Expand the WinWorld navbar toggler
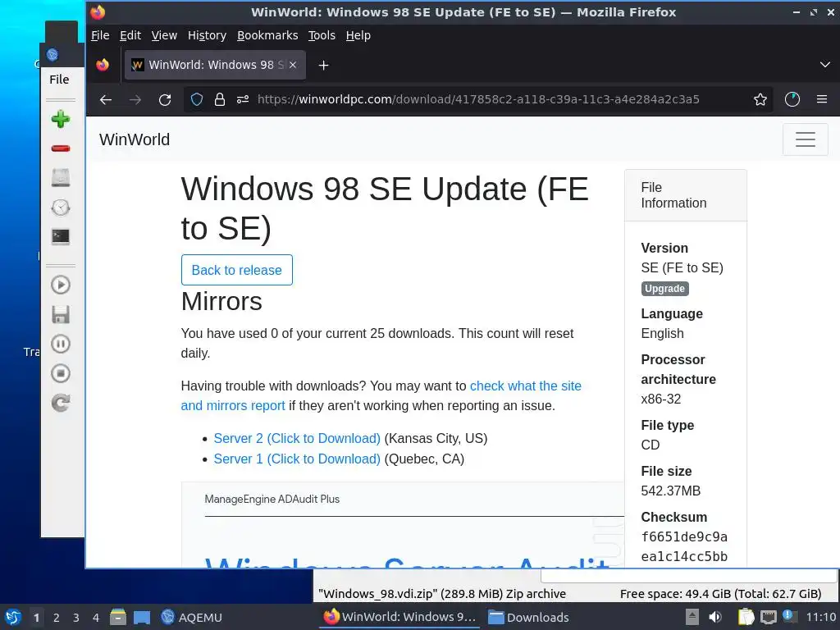This screenshot has height=630, width=840. pos(806,139)
